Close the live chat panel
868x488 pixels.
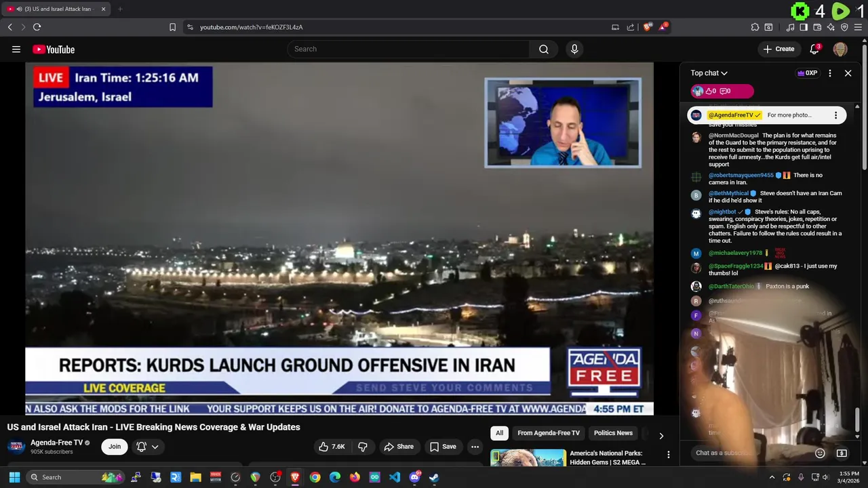[848, 73]
